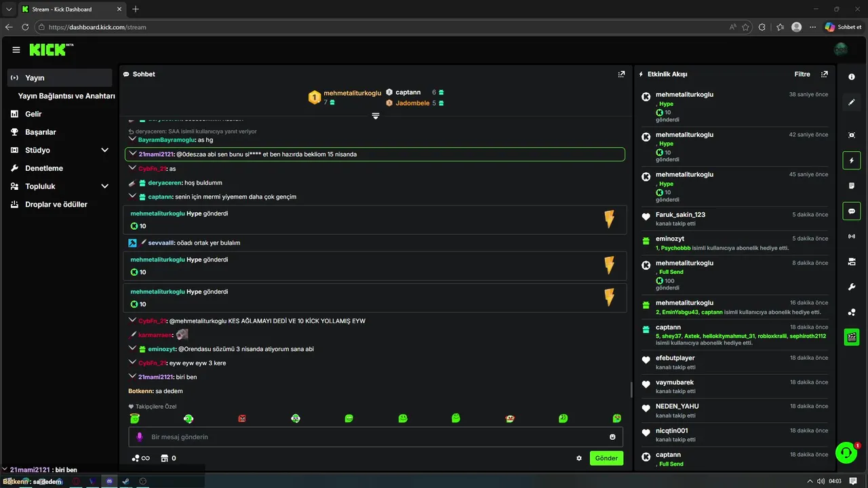Collapse the gift leaderboard handle
Screen dimensions: 868x488
click(375, 116)
